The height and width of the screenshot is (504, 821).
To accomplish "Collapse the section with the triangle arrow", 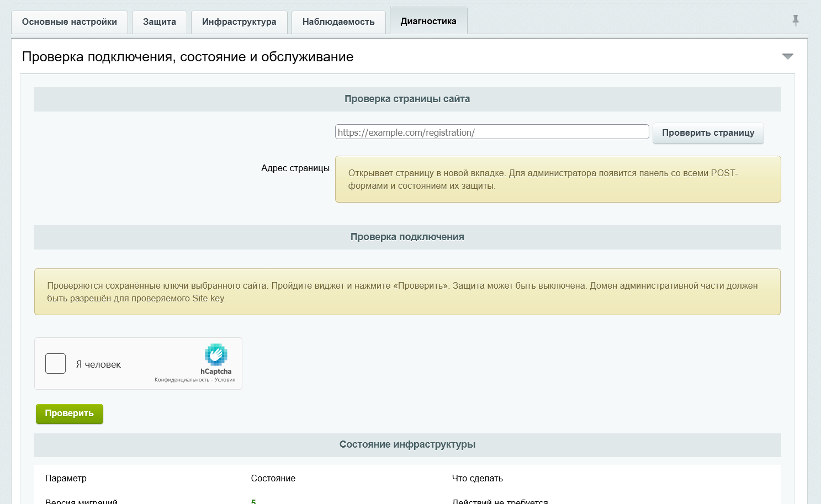I will pyautogui.click(x=788, y=56).
